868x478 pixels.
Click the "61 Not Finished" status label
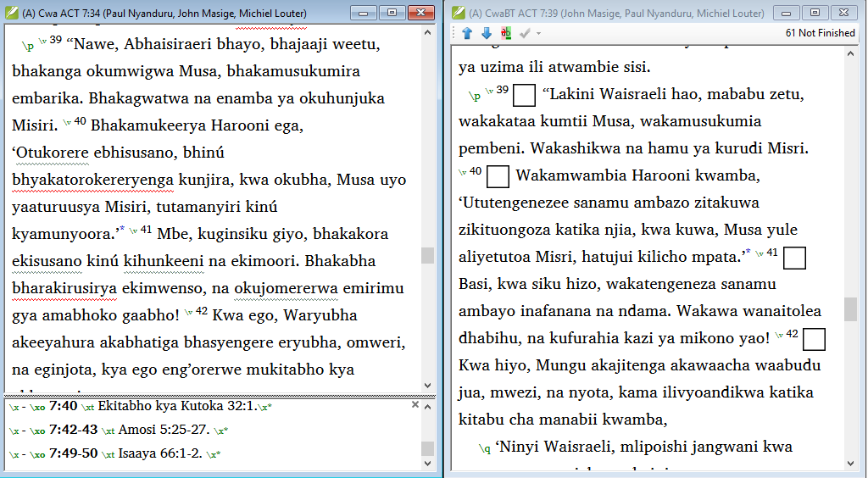820,33
